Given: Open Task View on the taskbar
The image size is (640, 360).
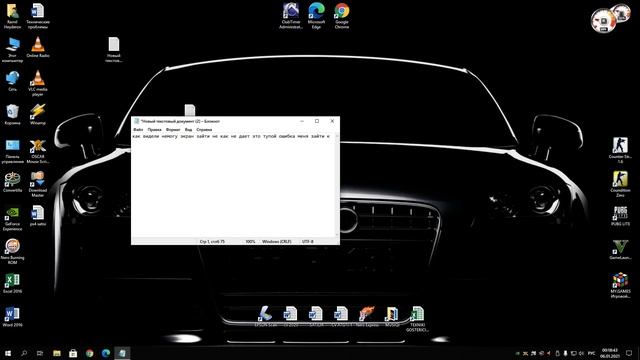Looking at the screenshot, I should coord(40,353).
